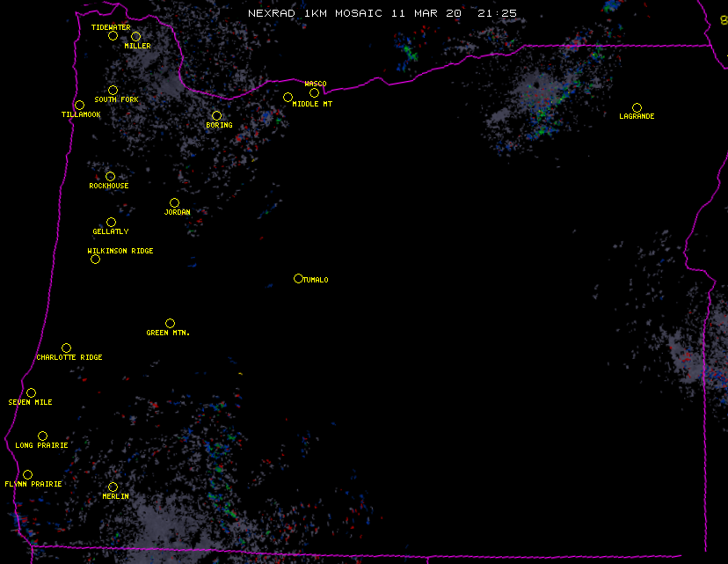Select the Green Mtn. circle marker
728x564 pixels.
click(170, 324)
